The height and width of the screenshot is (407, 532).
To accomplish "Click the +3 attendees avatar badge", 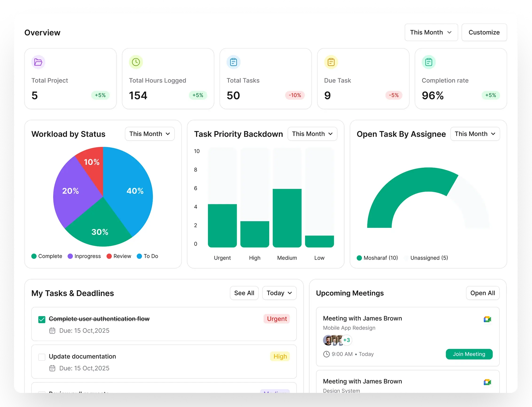I will (346, 340).
